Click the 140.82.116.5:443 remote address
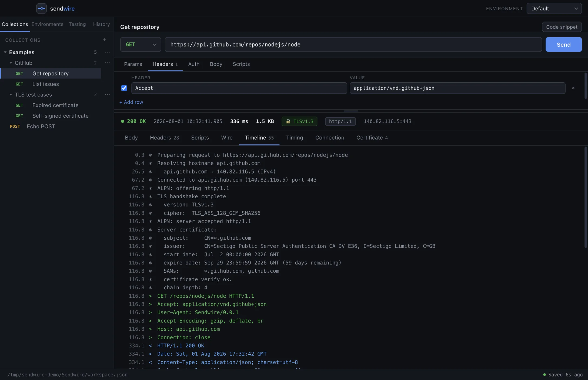Image resolution: width=588 pixels, height=380 pixels. pyautogui.click(x=387, y=121)
